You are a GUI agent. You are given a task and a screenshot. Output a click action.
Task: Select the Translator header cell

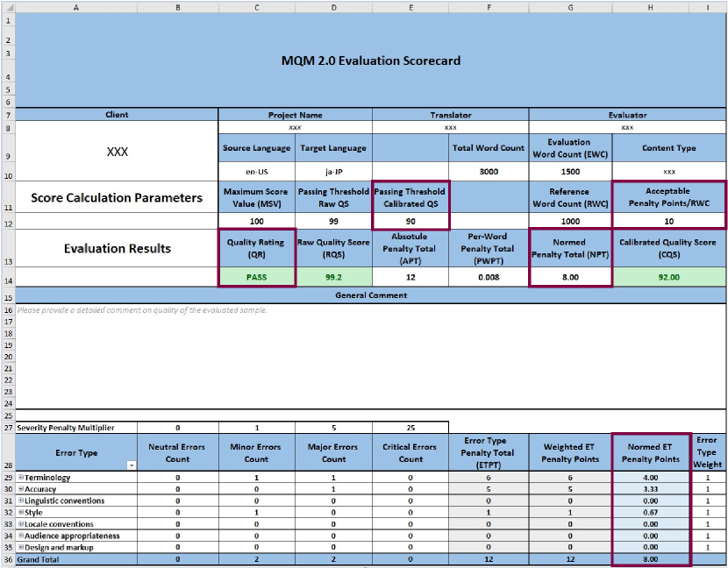click(x=450, y=115)
